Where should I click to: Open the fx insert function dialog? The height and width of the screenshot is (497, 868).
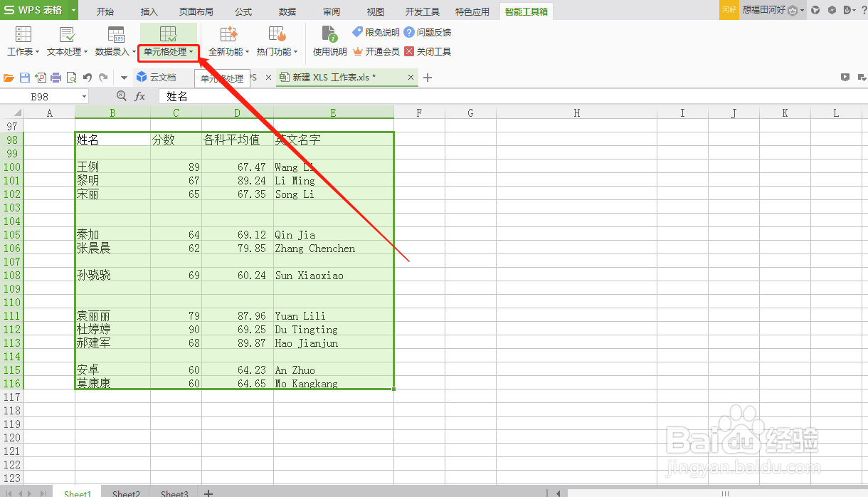tap(140, 96)
